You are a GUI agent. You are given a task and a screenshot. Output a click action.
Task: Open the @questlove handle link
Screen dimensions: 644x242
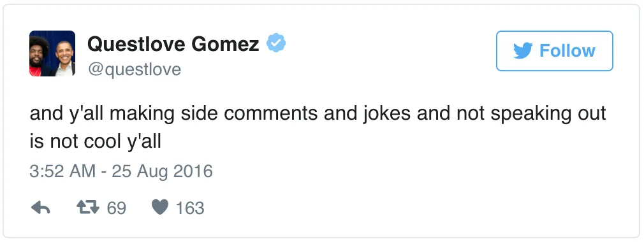134,69
